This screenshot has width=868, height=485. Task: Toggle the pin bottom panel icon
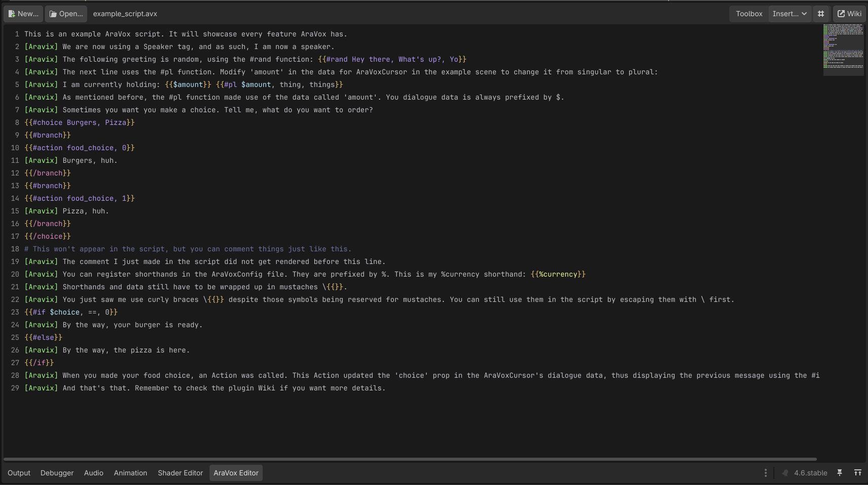click(840, 473)
